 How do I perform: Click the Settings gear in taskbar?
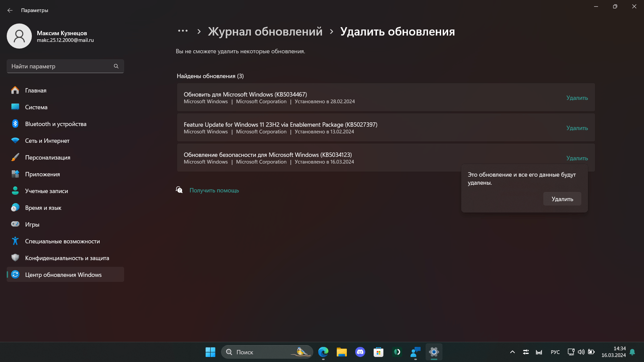[x=434, y=352]
